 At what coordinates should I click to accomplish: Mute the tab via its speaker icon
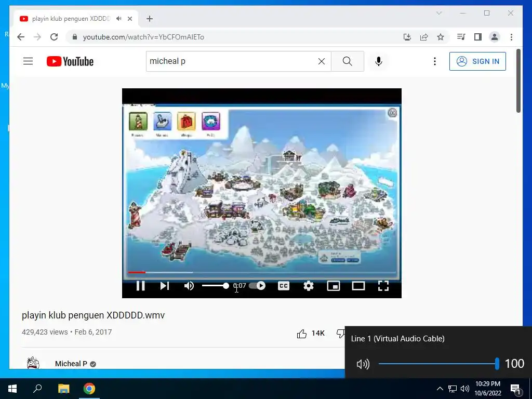(x=118, y=19)
